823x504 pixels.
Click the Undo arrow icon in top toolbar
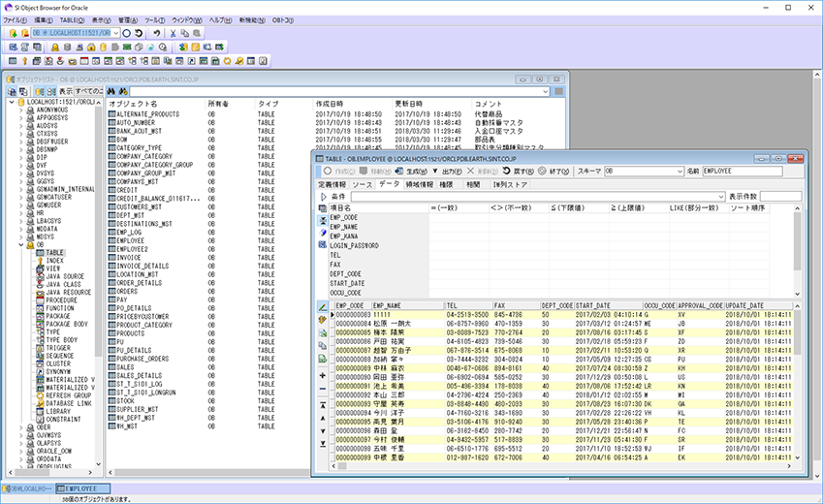[155, 33]
